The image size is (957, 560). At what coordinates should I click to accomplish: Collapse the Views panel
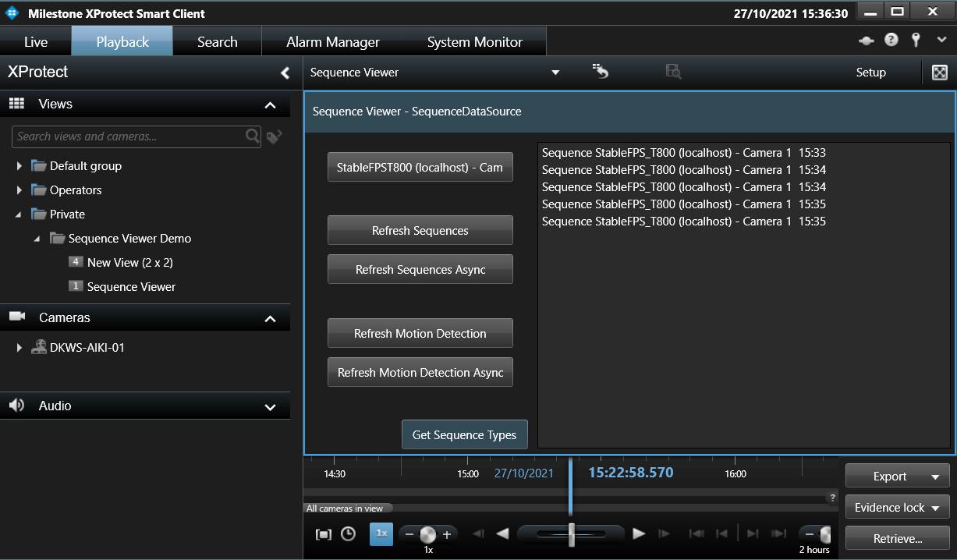(x=270, y=104)
